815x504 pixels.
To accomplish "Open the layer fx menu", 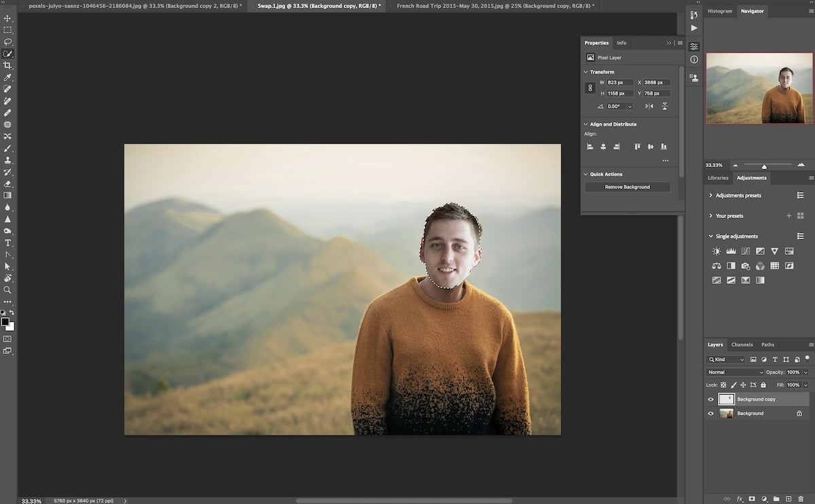I will (739, 499).
